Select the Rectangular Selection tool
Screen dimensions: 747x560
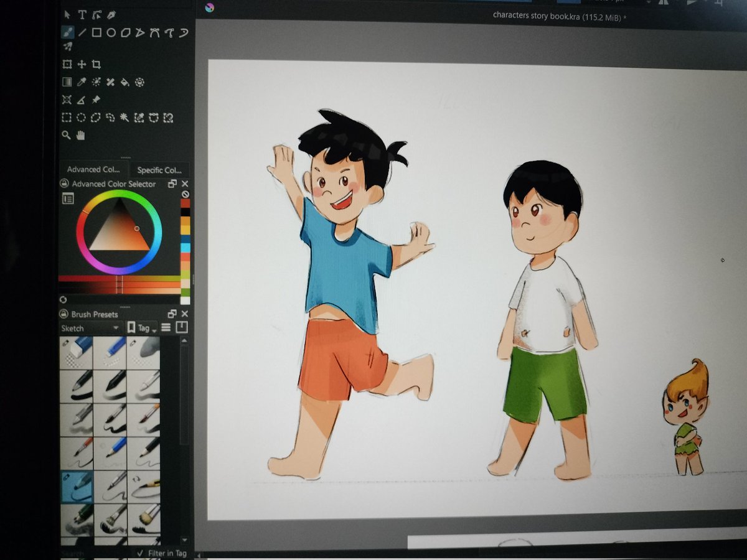67,117
